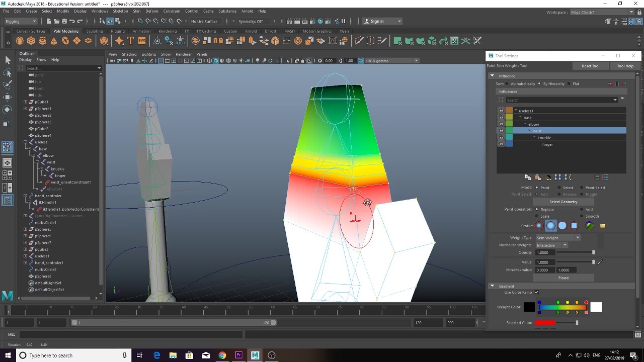
Task: Open the Skin menu
Action: point(136,11)
